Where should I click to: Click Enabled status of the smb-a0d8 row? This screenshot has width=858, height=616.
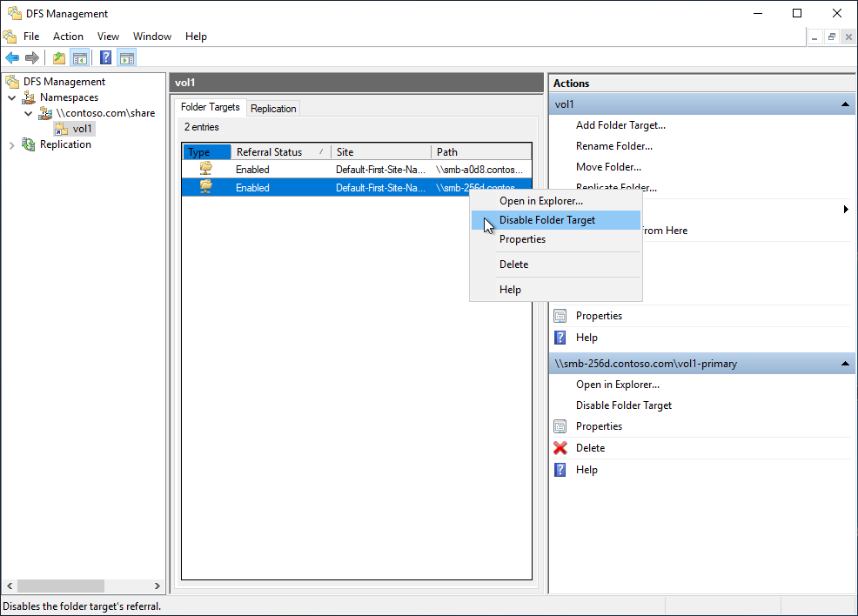(x=252, y=170)
